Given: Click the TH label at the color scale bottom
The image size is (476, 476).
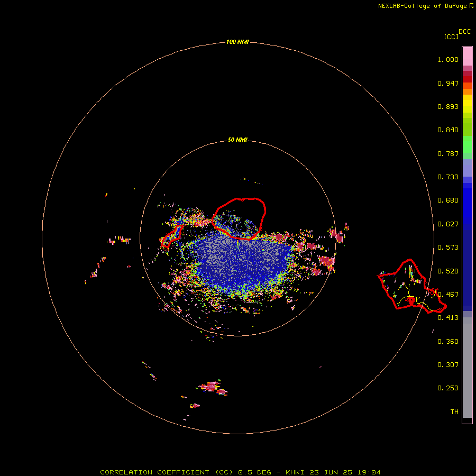Looking at the screenshot, I should tap(454, 412).
